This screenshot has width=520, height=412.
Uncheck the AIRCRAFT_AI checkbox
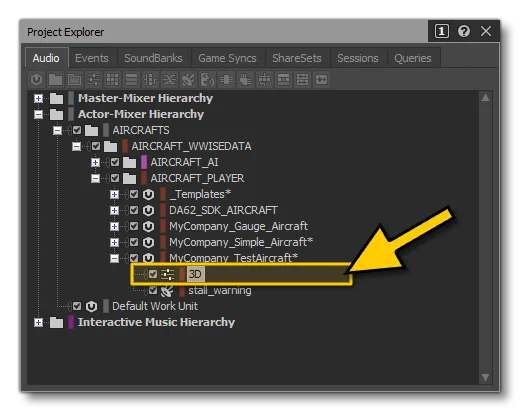[x=115, y=162]
